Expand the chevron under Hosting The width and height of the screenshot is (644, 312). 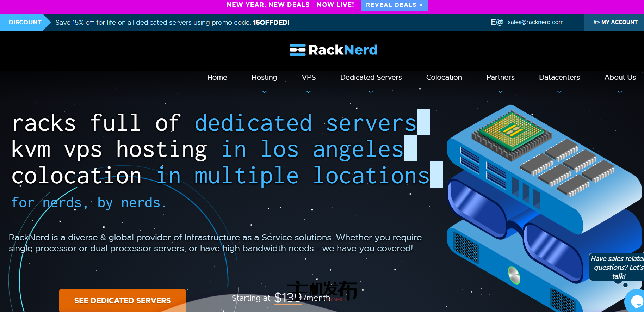coord(265,92)
